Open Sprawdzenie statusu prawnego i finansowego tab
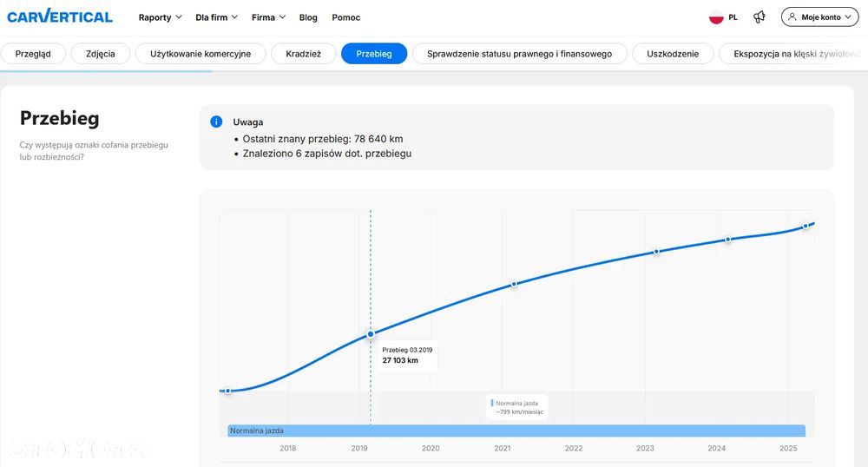868x467 pixels. coord(519,54)
